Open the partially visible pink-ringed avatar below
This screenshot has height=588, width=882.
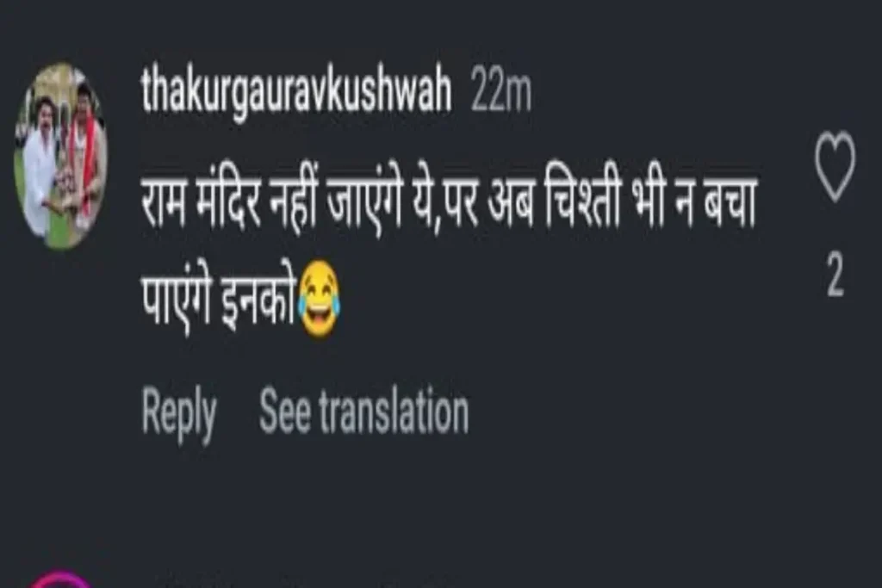[x=59, y=579]
